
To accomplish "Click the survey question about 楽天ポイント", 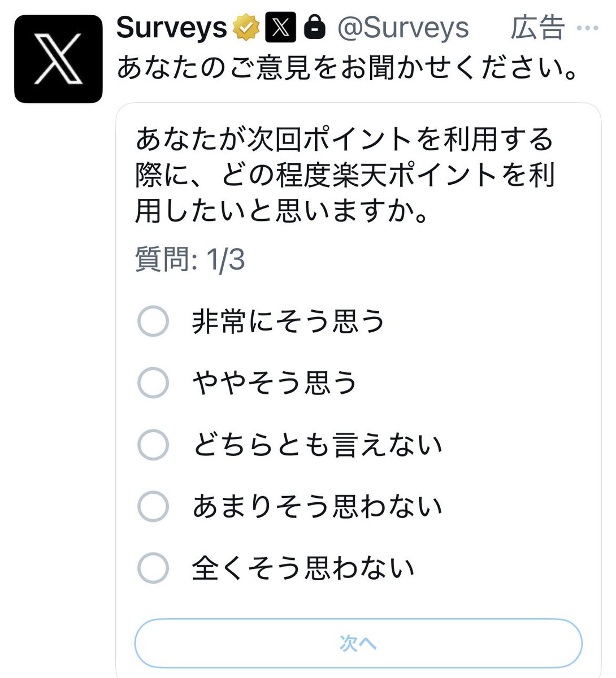I will pyautogui.click(x=345, y=175).
